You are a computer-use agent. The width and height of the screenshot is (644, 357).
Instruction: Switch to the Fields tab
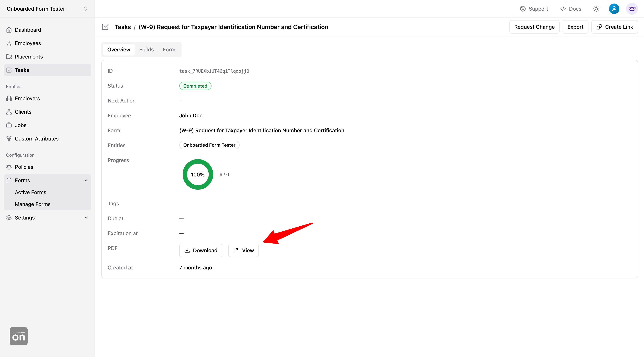[x=146, y=50]
